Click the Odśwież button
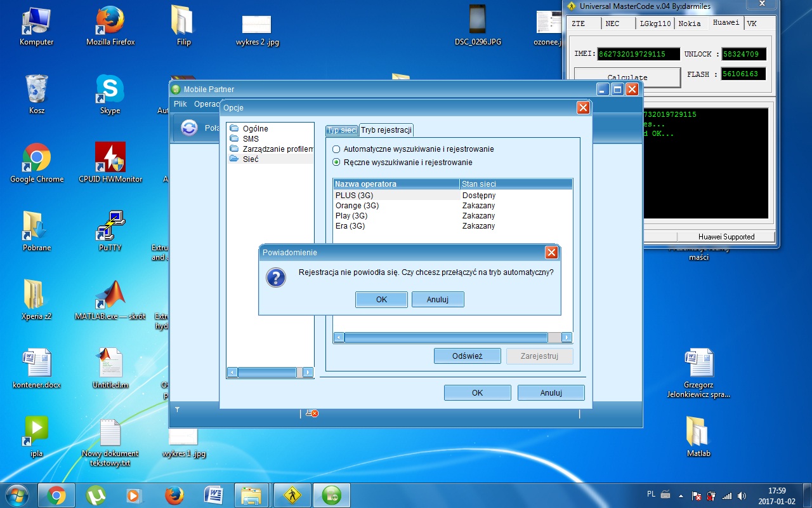 tap(467, 356)
